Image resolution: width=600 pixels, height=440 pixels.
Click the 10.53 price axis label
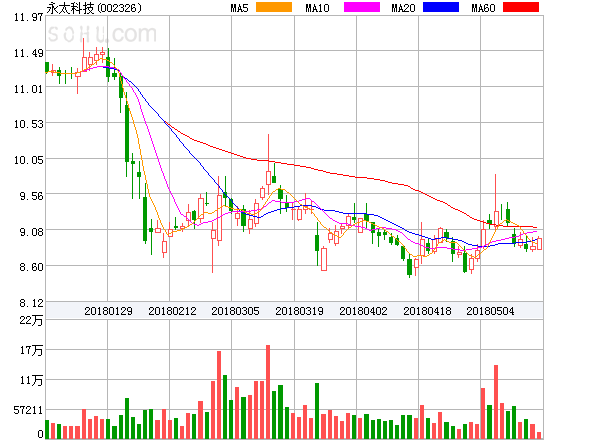click(x=29, y=124)
